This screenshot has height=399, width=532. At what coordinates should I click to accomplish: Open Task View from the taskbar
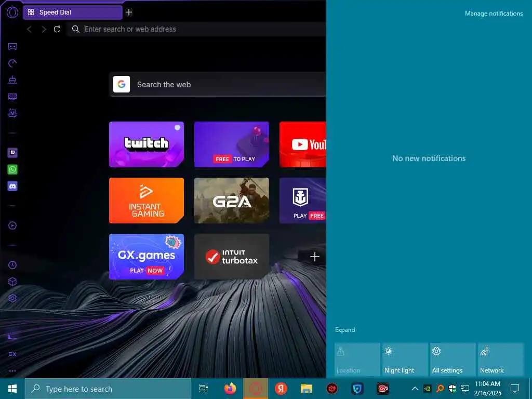point(204,389)
